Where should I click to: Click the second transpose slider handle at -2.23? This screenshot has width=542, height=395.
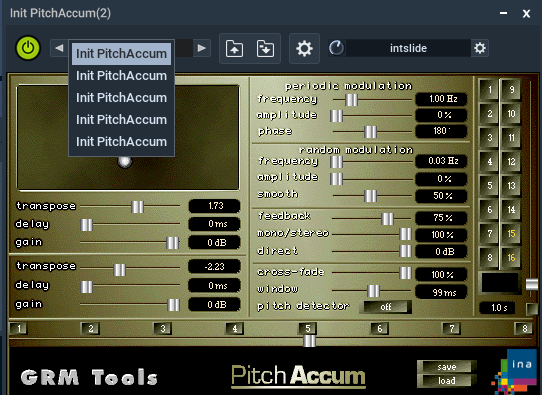tap(120, 270)
